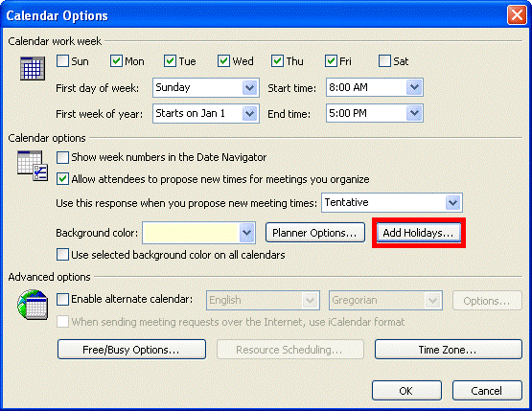The image size is (532, 411).
Task: Click the globe calendar icon in Advanced options
Action: pyautogui.click(x=33, y=305)
